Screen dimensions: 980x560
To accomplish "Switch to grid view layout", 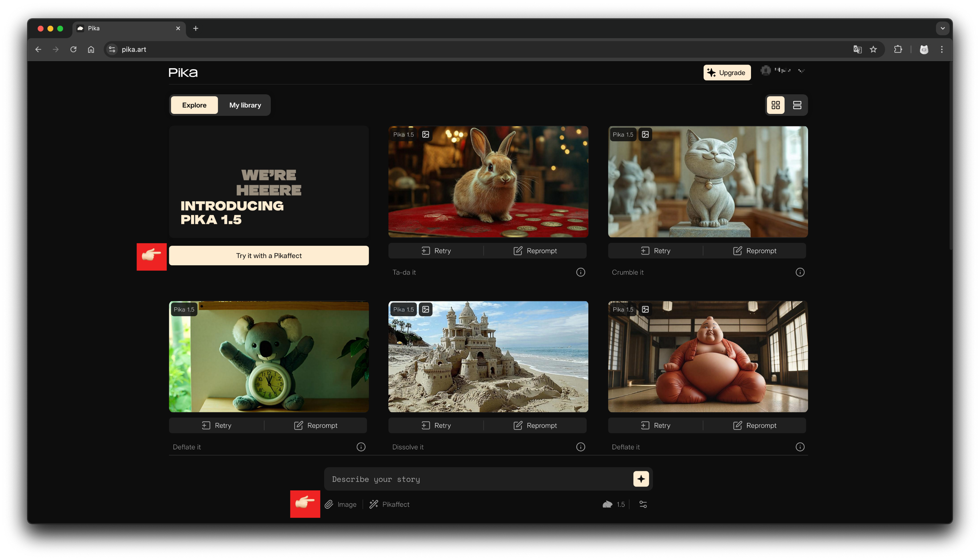I will point(775,105).
